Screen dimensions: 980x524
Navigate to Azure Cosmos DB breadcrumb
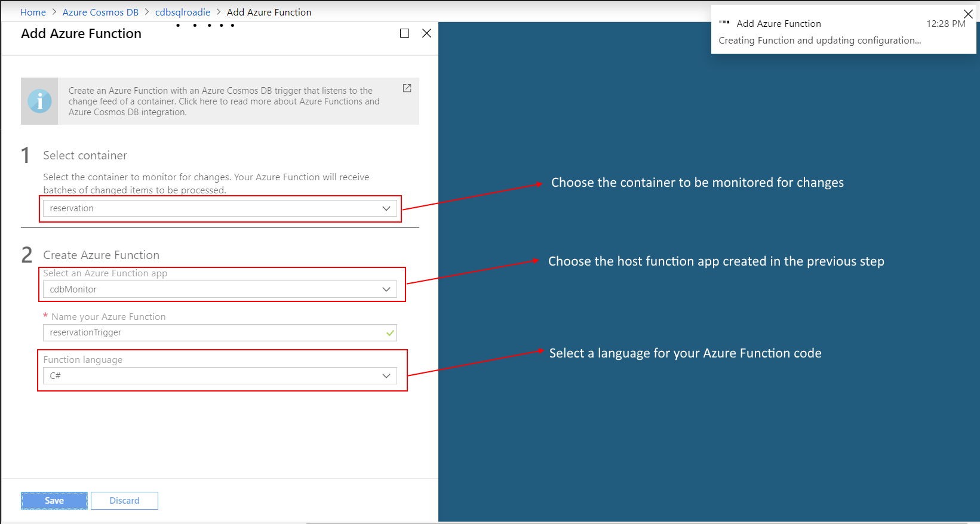pyautogui.click(x=100, y=12)
